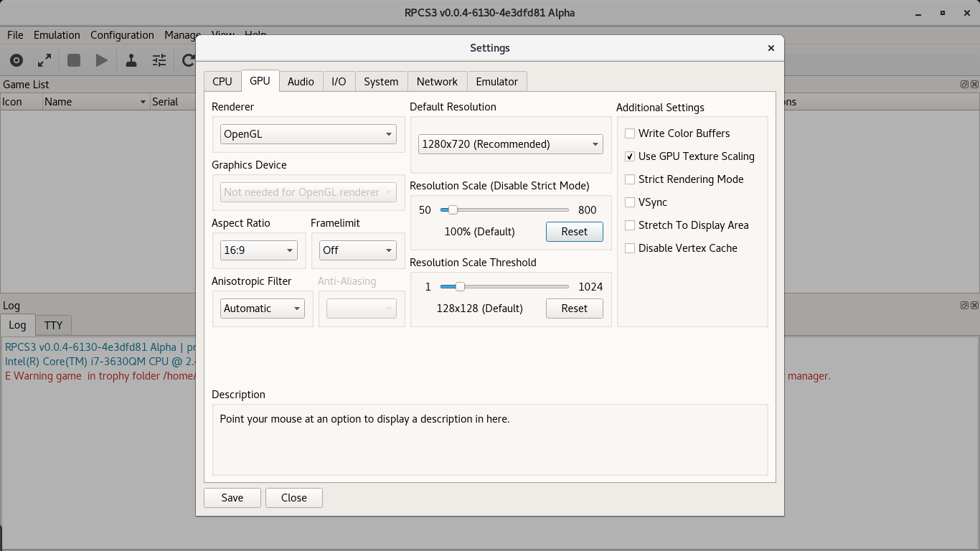The width and height of the screenshot is (980, 551).
Task: Reset the Resolution Scale
Action: pos(575,232)
